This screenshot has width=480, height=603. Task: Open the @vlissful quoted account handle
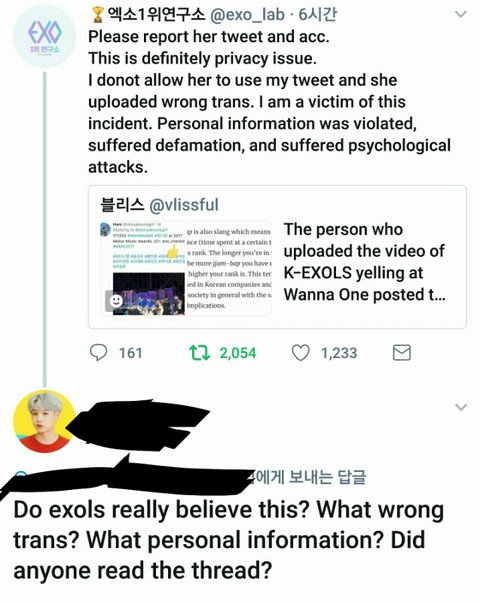183,205
